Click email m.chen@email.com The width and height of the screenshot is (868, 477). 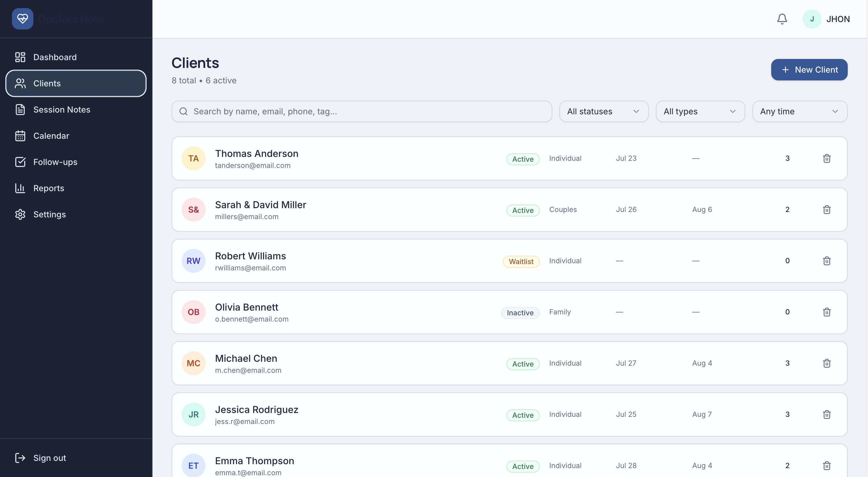pyautogui.click(x=248, y=370)
